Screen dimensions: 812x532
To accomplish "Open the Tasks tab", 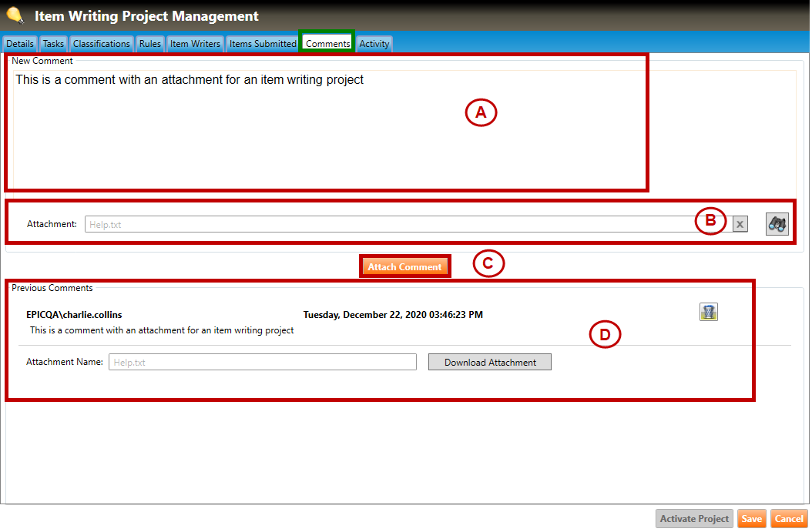I will pyautogui.click(x=54, y=44).
